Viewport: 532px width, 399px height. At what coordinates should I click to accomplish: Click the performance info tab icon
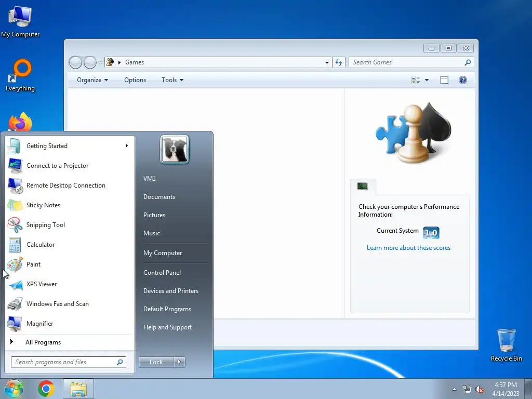(362, 186)
